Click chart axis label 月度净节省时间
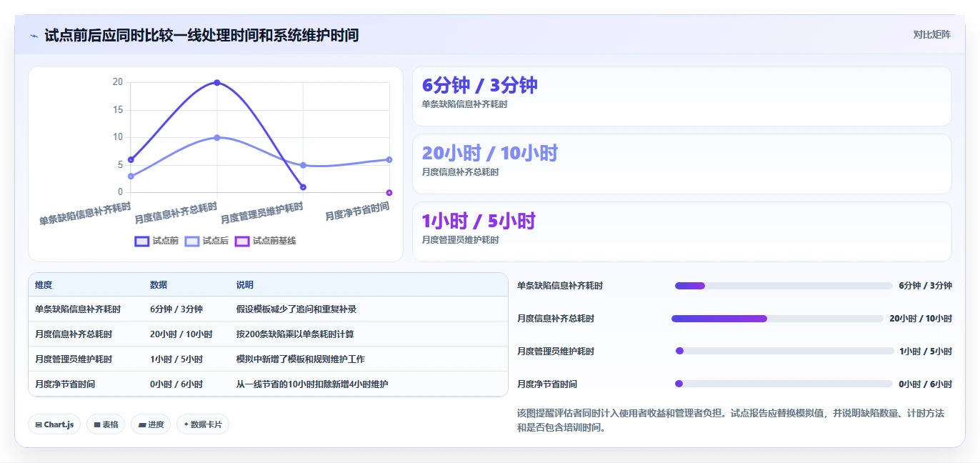 pos(357,211)
